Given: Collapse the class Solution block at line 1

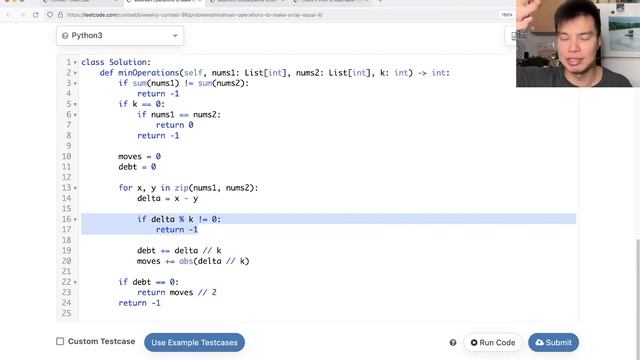Looking at the screenshot, I should (75, 62).
